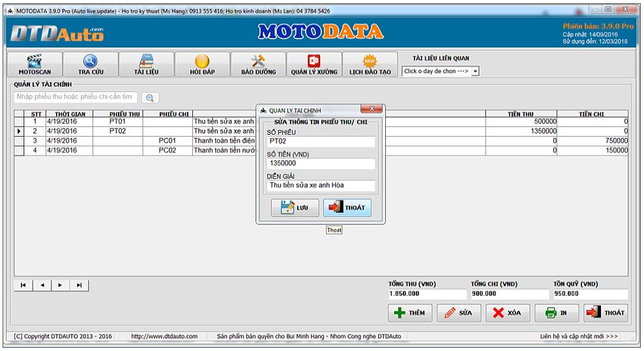Select PC02 cell in PHIẾU CHI column
The image size is (644, 351).
[x=168, y=150]
